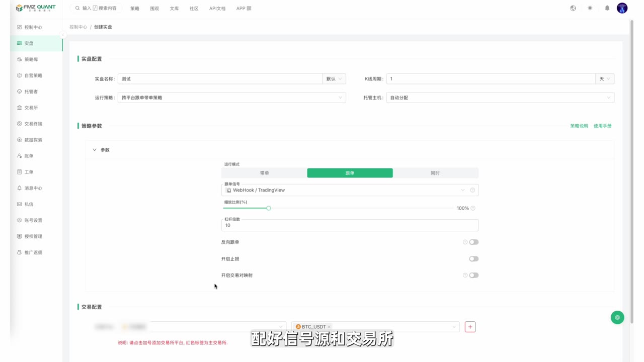Select the 跟单 run mode
This screenshot has height=362, width=644.
350,173
